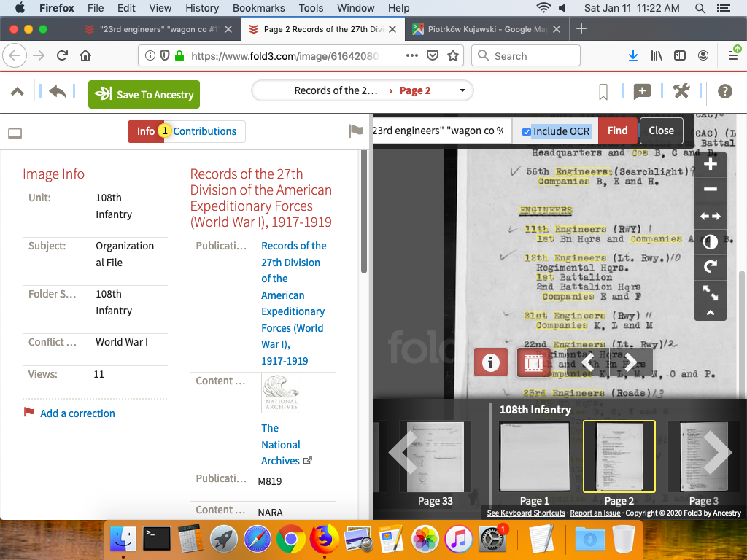Click the help question mark icon
747x560 pixels.
[x=724, y=91]
